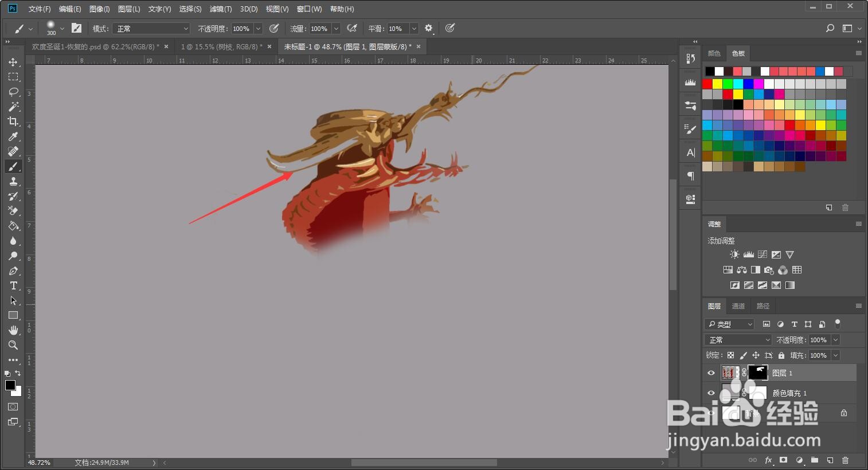Select the Clone Stamp tool

pyautogui.click(x=13, y=181)
